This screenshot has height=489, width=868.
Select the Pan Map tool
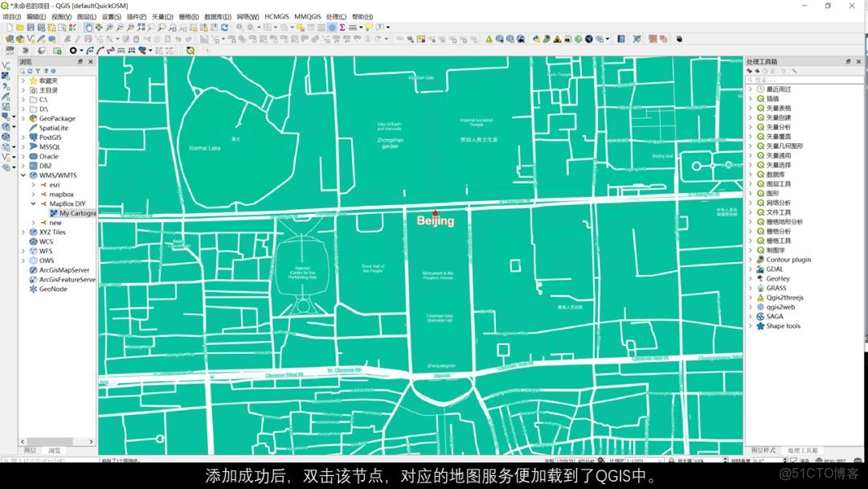coord(89,28)
